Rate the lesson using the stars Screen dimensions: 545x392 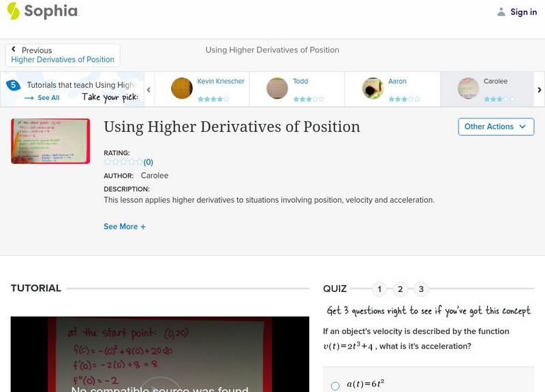(123, 162)
